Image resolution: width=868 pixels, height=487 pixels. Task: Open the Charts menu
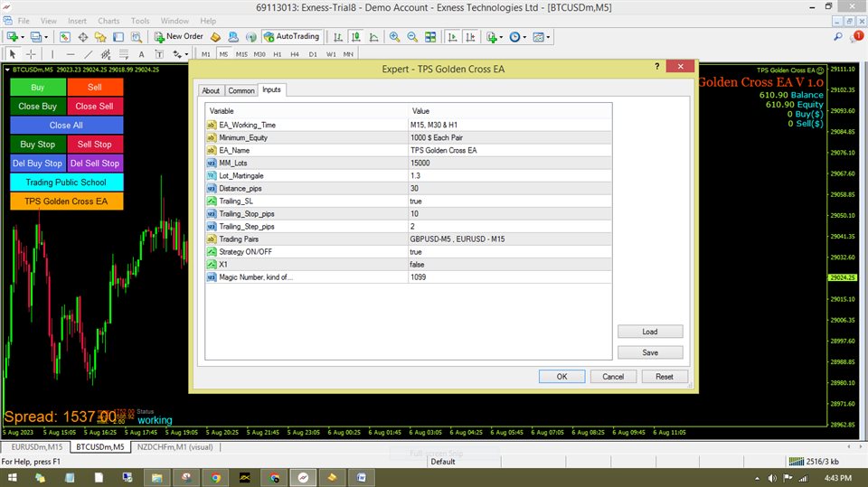point(108,21)
